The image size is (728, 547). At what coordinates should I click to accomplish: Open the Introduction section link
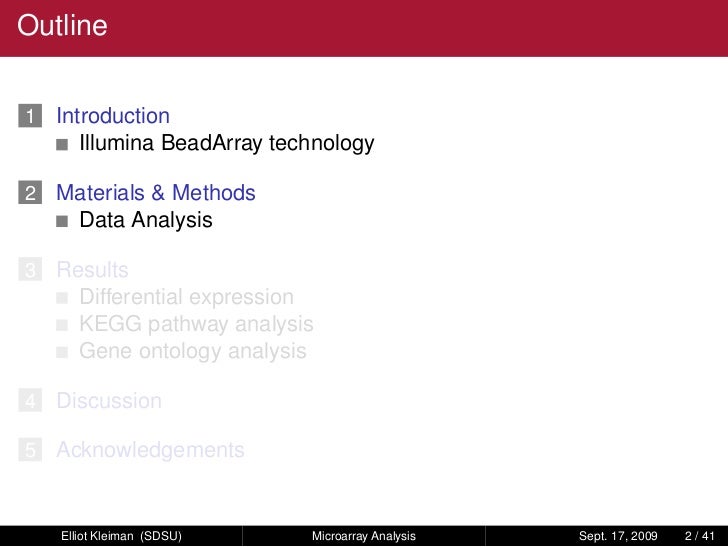[113, 116]
